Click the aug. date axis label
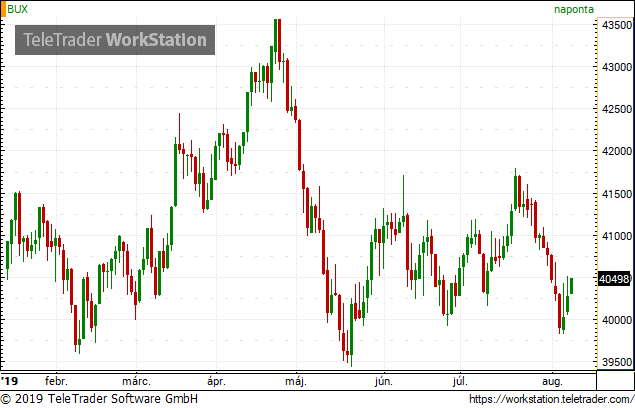Viewport: 635px width, 408px height. pos(552,381)
